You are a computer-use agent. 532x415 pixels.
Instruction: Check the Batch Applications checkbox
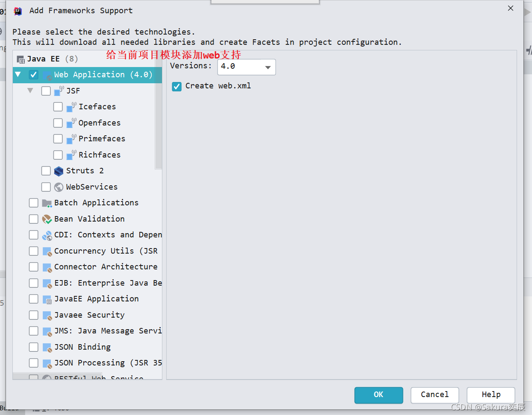(34, 203)
